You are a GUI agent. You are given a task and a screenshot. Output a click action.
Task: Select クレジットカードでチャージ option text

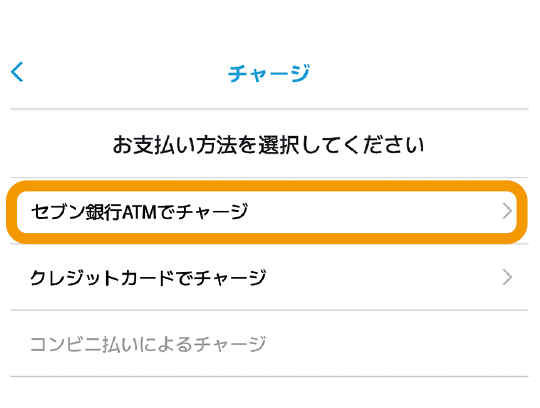[x=148, y=278]
